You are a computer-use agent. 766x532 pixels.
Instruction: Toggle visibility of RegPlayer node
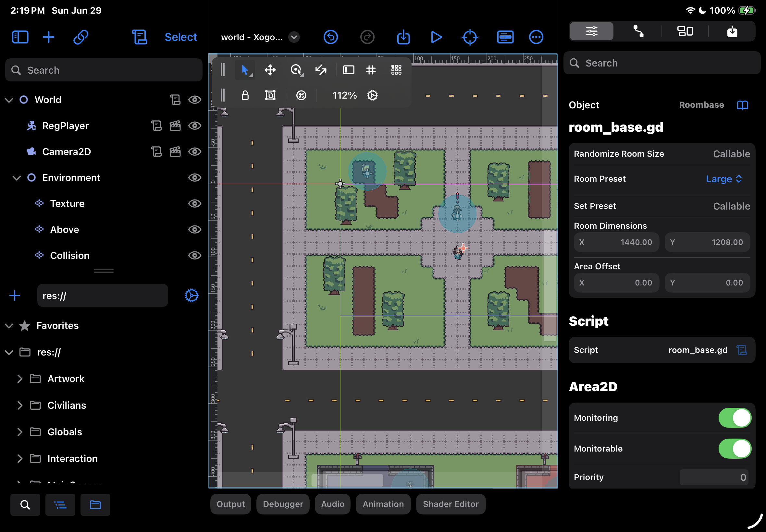tap(194, 125)
